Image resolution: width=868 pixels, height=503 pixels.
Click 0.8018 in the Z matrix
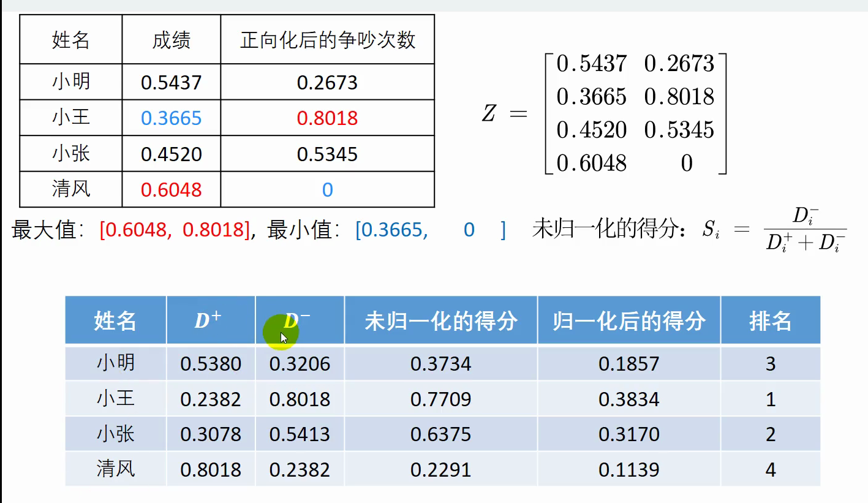click(679, 97)
